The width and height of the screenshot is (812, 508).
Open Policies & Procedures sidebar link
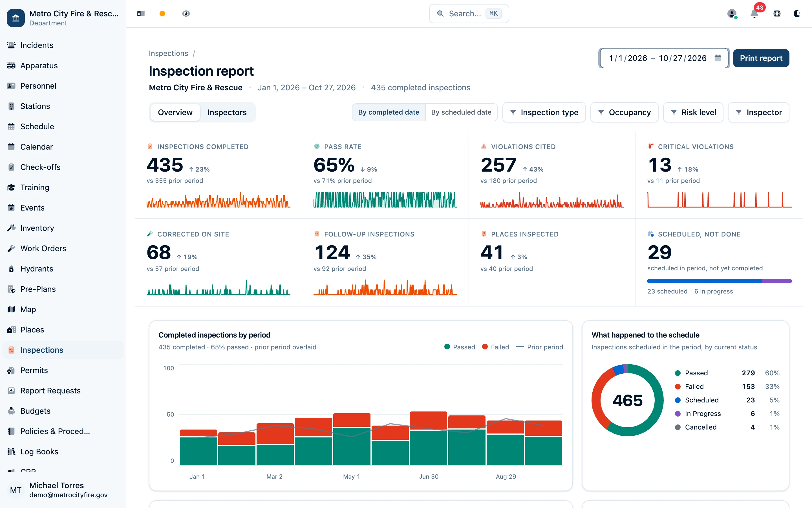coord(63,432)
